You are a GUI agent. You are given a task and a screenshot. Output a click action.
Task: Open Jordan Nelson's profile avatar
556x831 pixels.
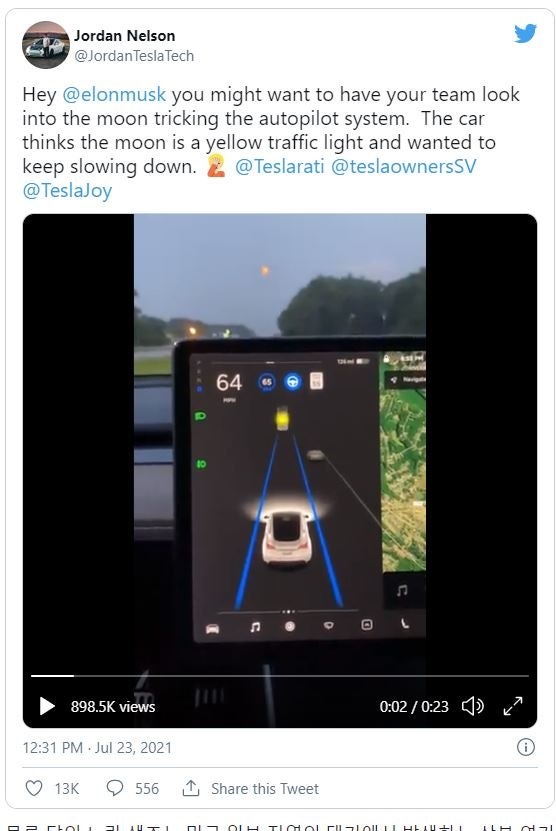tap(46, 45)
